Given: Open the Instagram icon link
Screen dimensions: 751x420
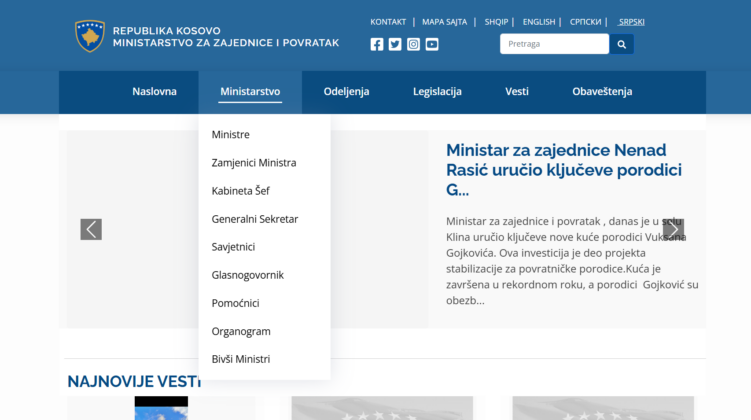Looking at the screenshot, I should pos(413,45).
